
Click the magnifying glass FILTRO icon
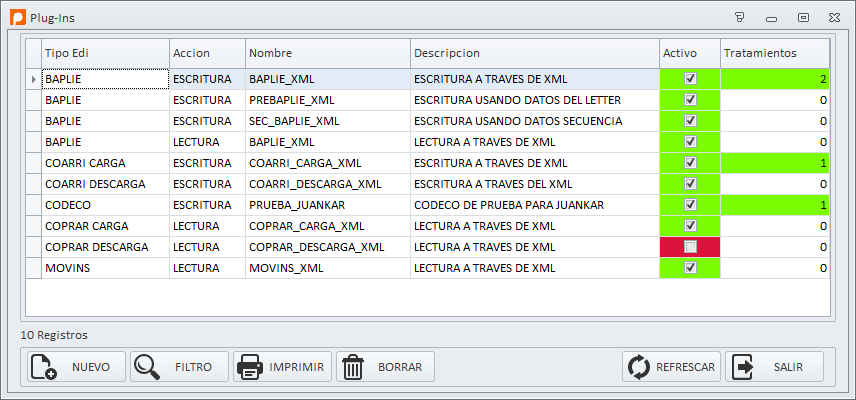coord(147,367)
